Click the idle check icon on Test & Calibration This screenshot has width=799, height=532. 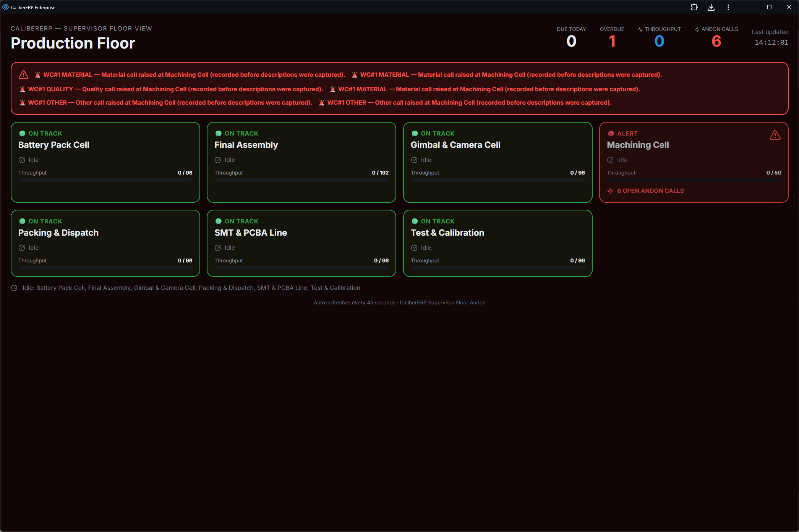coord(414,248)
